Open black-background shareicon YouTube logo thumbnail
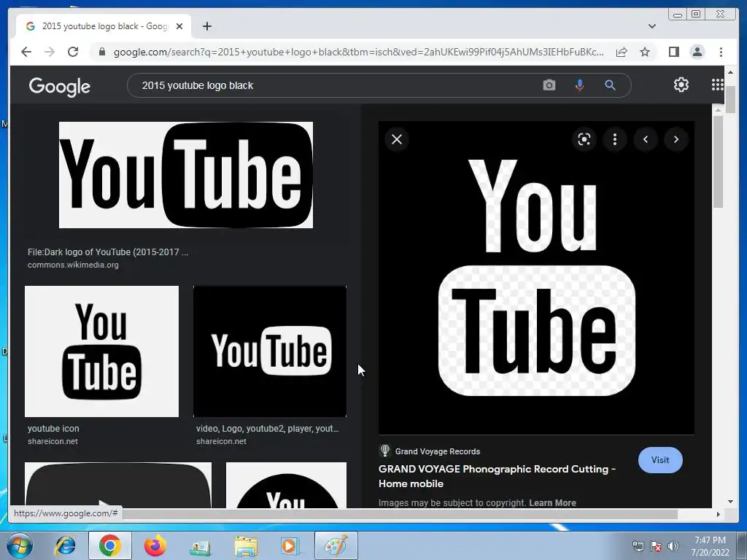The height and width of the screenshot is (560, 747). pyautogui.click(x=270, y=351)
